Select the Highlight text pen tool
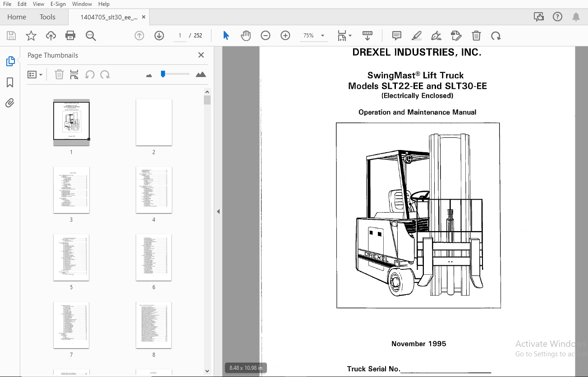The width and height of the screenshot is (588, 377). tap(417, 36)
